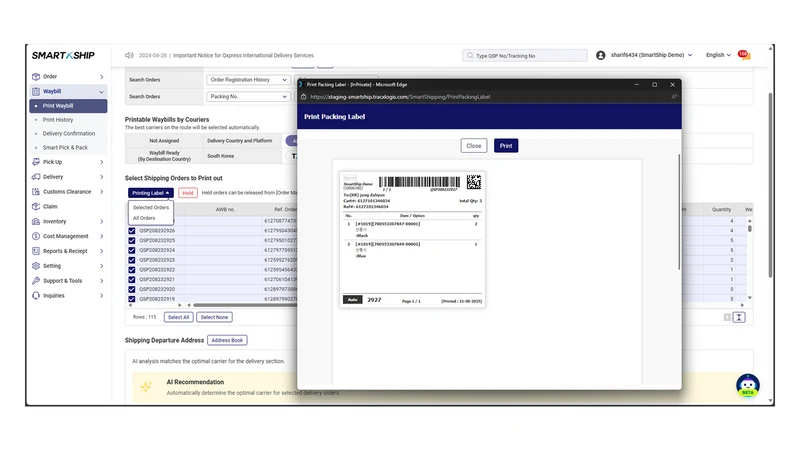This screenshot has width=800, height=450.
Task: Click the Inventory icon in sidebar
Action: (36, 221)
